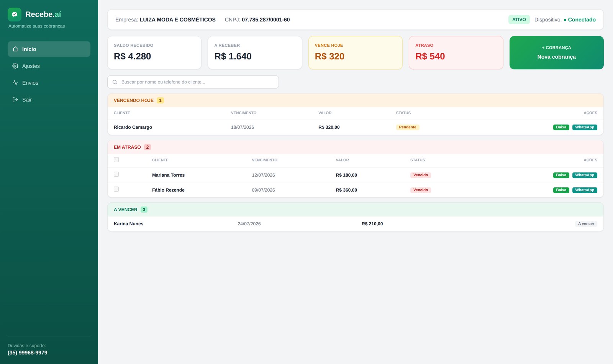Click the Atraso R$ 540 card
This screenshot has width=613, height=364.
pos(456,53)
